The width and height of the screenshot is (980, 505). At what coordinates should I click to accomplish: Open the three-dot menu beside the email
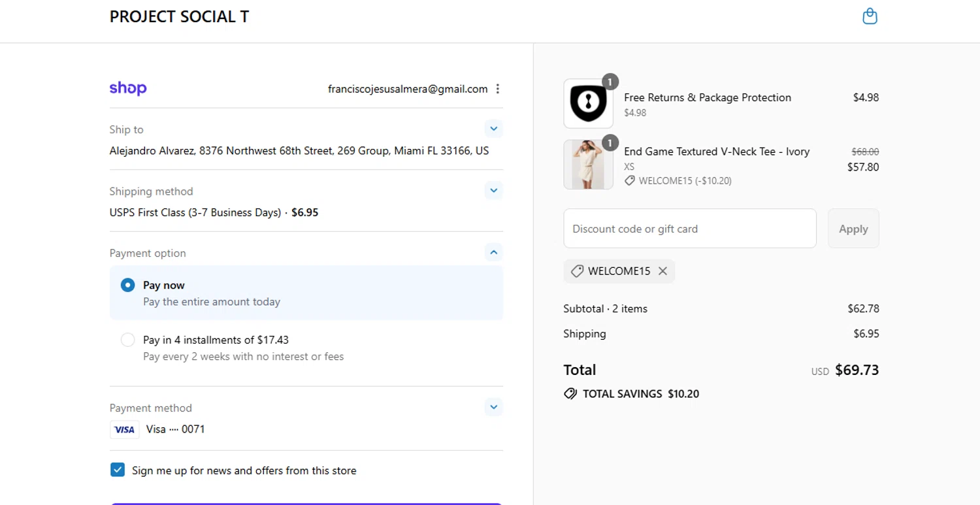click(498, 89)
